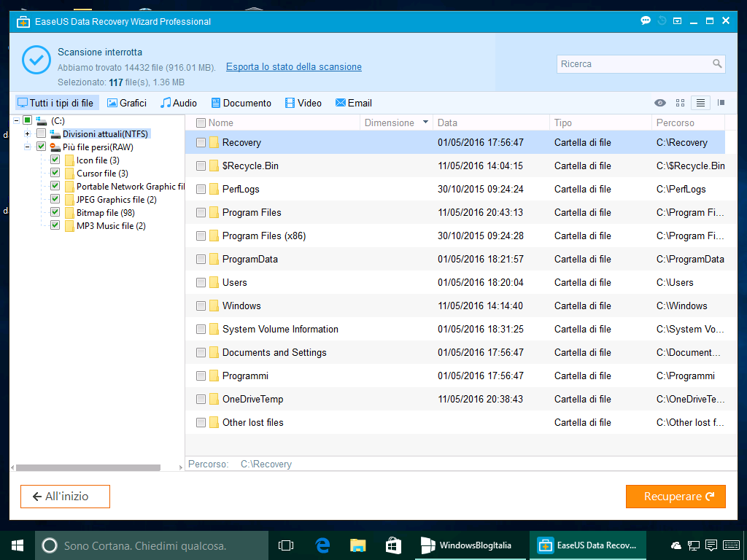Switch to the preview pane view icon

pos(721,103)
